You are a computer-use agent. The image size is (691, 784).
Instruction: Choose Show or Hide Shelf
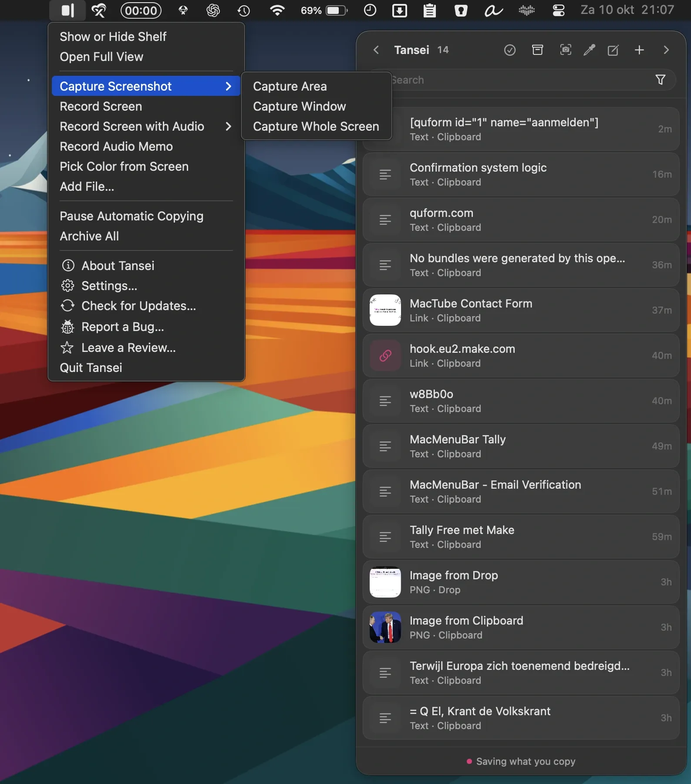click(146, 37)
